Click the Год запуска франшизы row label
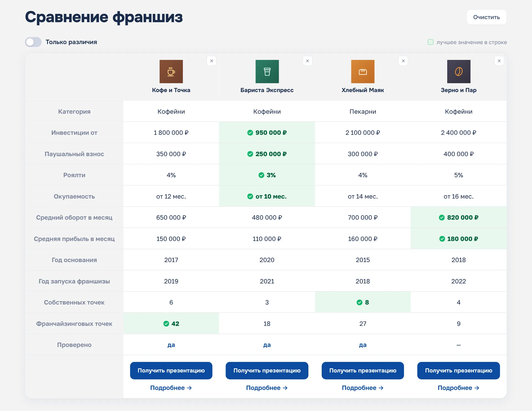This screenshot has height=411, width=532. tap(74, 281)
